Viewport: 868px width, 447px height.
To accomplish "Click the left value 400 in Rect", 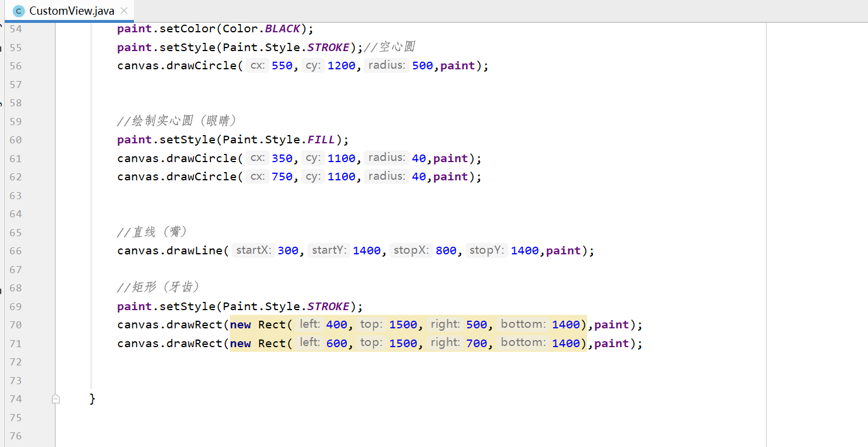I will [337, 325].
